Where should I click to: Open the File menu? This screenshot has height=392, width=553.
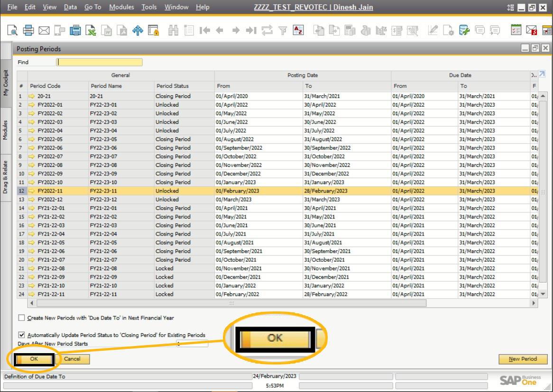point(12,7)
